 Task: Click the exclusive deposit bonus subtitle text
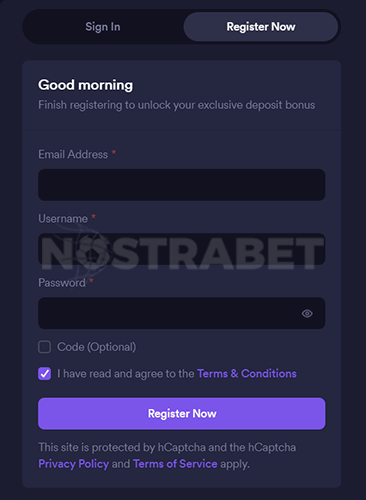pos(177,105)
